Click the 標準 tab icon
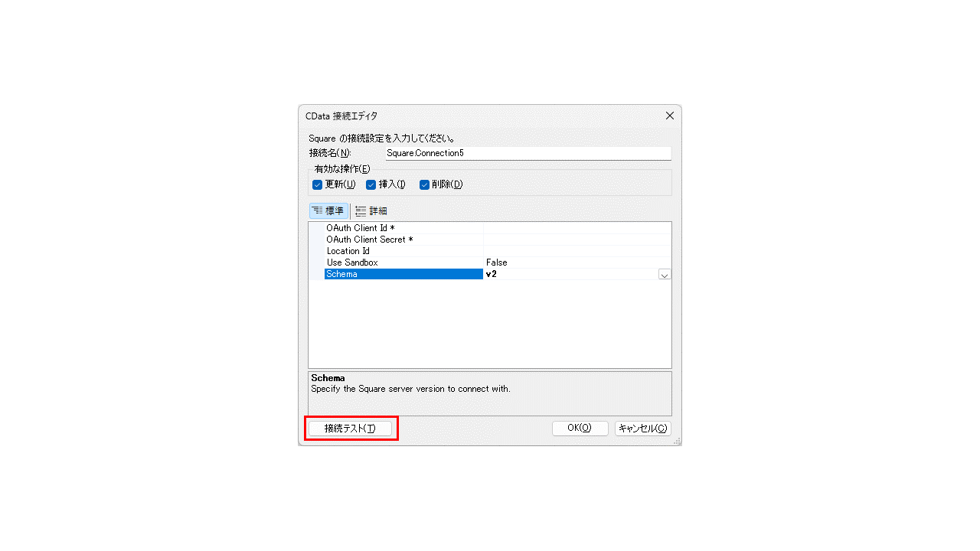This screenshot has height=551, width=980. [x=318, y=210]
